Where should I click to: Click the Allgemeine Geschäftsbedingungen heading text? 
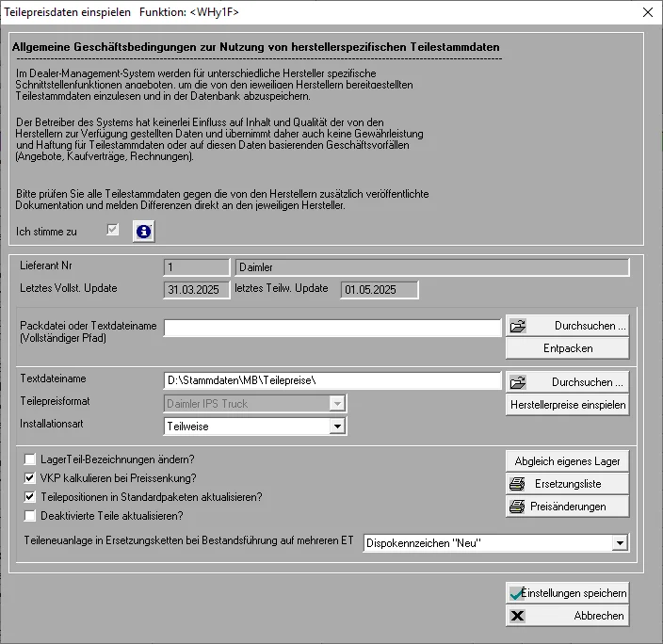256,47
